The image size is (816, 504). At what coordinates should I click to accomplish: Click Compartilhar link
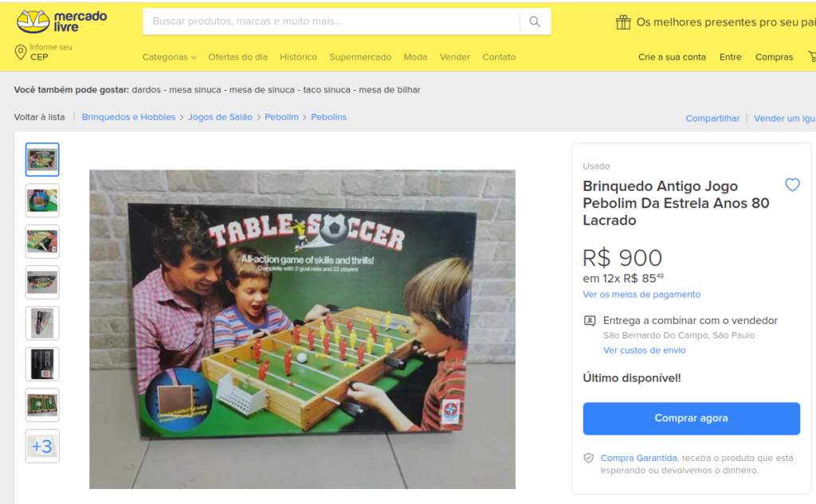[x=712, y=118]
